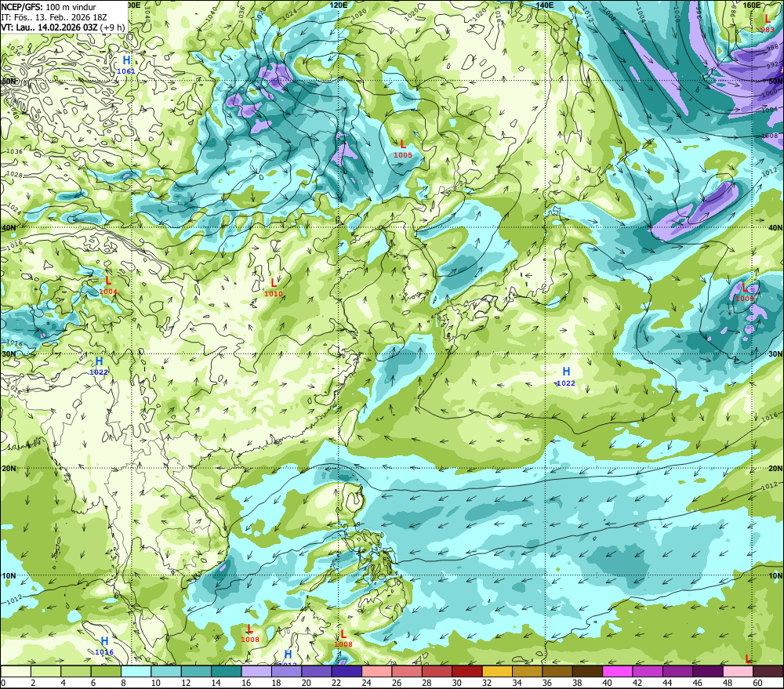Click the dark brown swatch between 38 and 40
Screen dimensions: 784x689
587,672
